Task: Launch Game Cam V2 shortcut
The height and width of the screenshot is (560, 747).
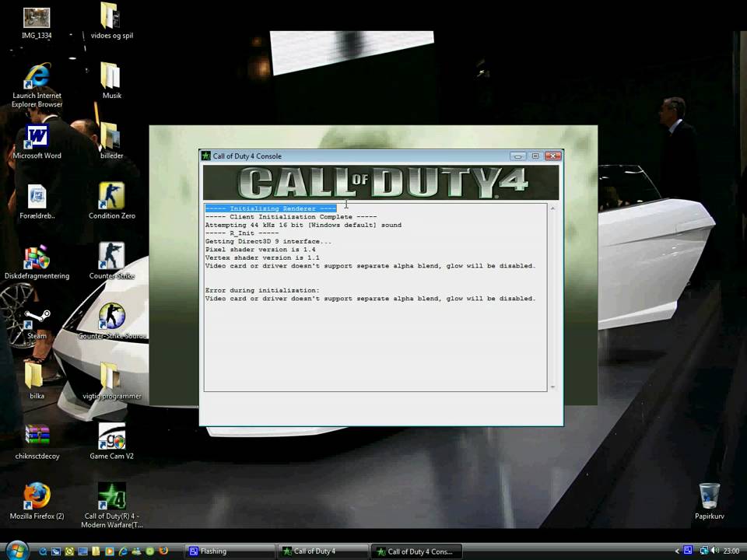Action: click(111, 441)
